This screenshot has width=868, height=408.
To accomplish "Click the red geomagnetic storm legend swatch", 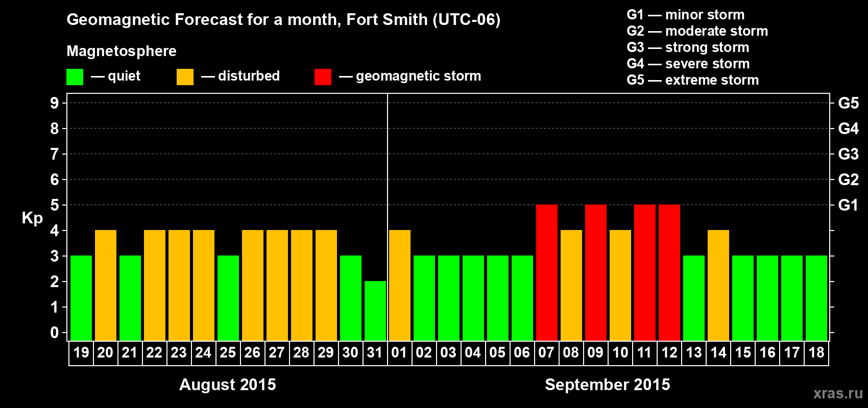I will 323,77.
